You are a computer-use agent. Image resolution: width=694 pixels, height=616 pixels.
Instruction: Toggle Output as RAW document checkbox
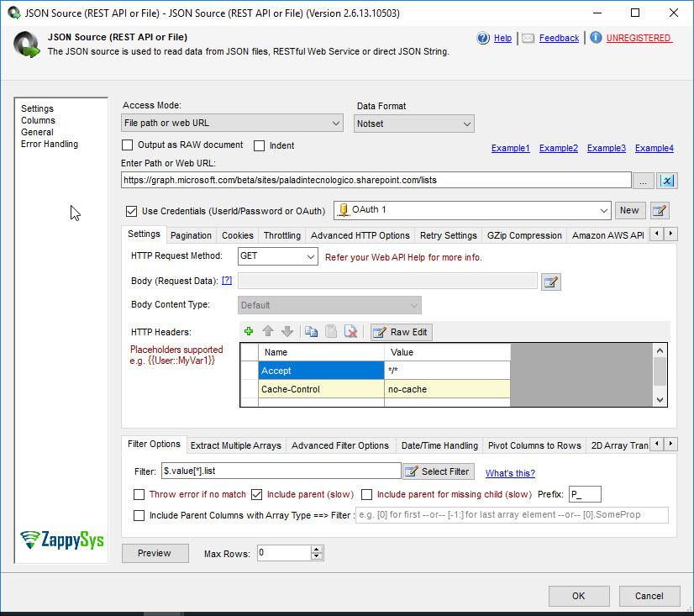pyautogui.click(x=128, y=145)
